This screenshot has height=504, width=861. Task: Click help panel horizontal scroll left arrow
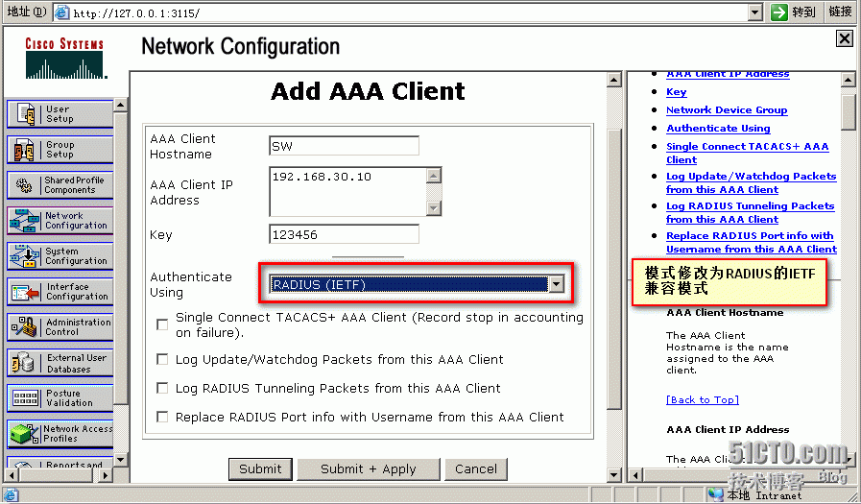click(635, 475)
